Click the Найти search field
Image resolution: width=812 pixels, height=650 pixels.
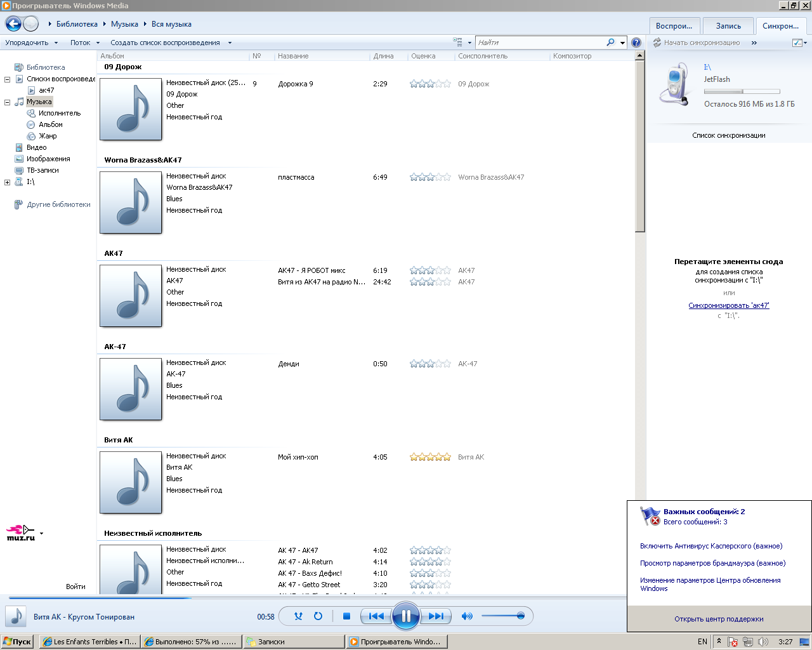[x=539, y=43]
